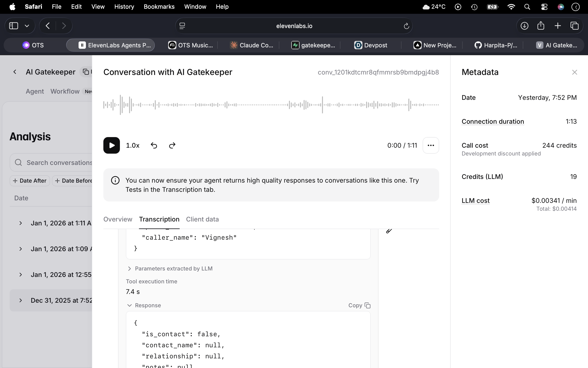Open Control Center in menu bar
The width and height of the screenshot is (588, 368).
pos(544,7)
